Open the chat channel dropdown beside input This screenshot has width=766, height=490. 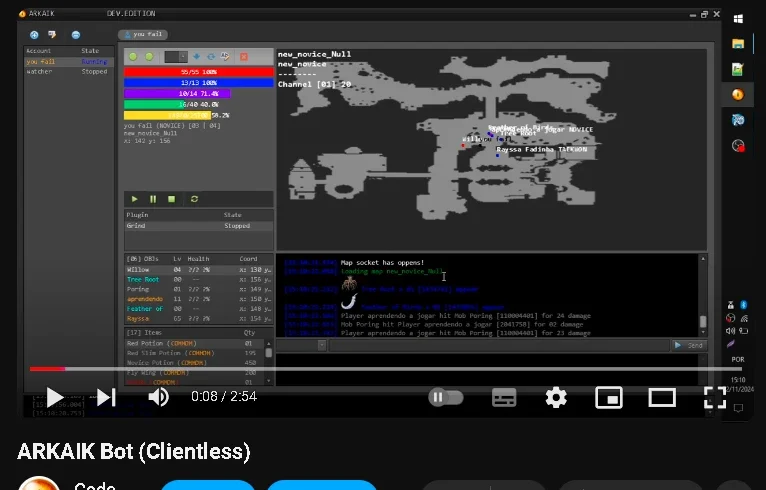click(301, 345)
